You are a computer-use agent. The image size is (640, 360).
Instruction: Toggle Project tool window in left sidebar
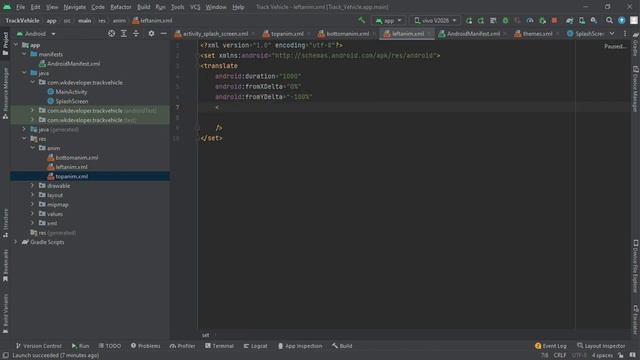5,43
